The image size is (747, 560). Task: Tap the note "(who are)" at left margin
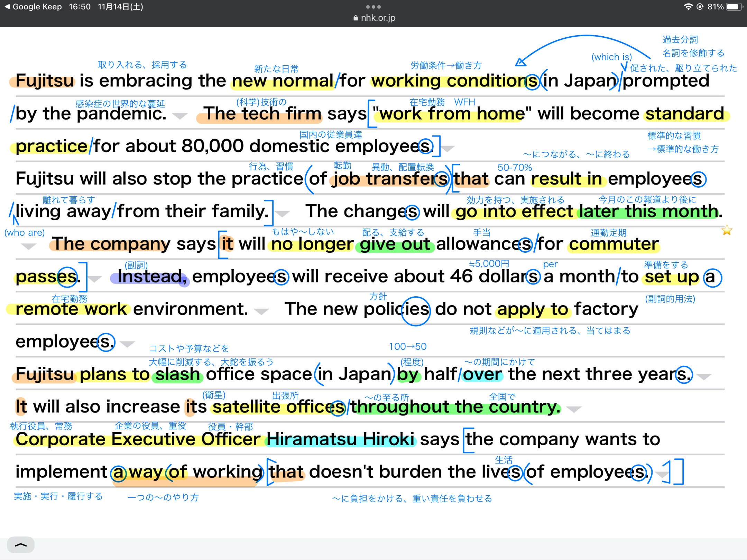click(x=25, y=233)
